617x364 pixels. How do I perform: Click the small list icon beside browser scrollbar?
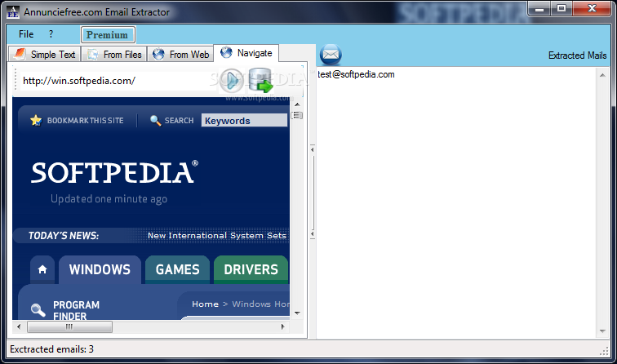pos(297,115)
